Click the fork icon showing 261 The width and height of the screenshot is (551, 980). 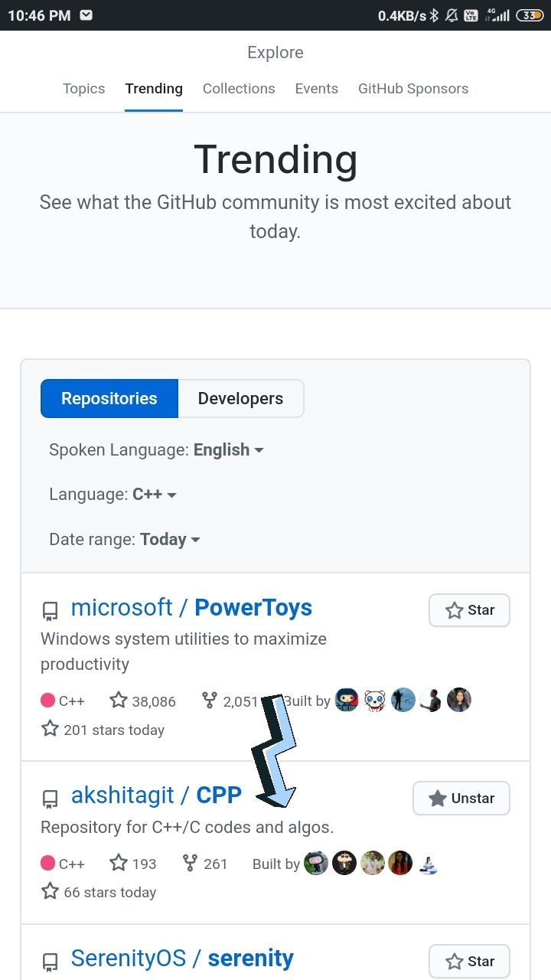[190, 863]
